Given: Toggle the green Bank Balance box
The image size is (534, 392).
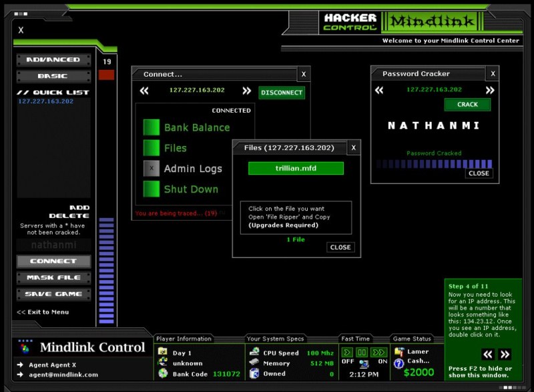Looking at the screenshot, I should click(152, 127).
